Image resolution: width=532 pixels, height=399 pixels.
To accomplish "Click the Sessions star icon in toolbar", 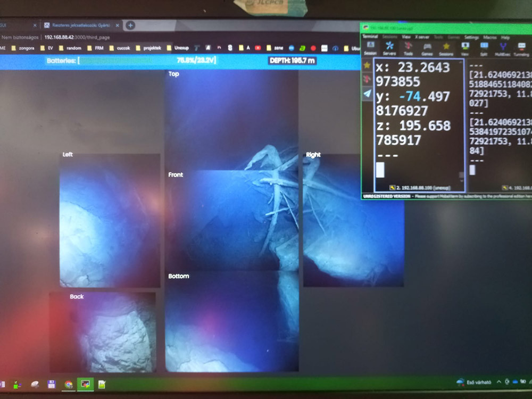I will pos(446,47).
